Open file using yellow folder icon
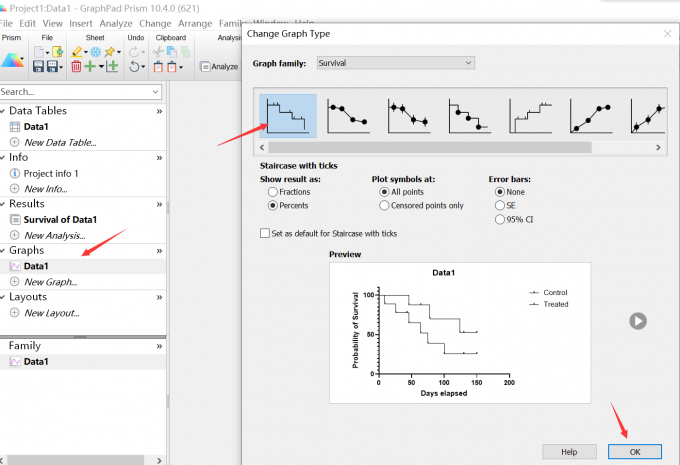The image size is (680, 465). click(x=58, y=52)
